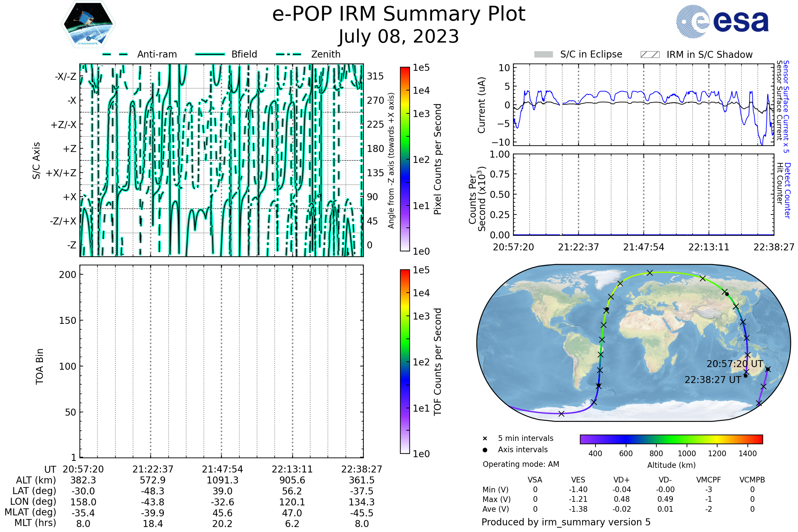This screenshot has width=798, height=532.
Task: Click the Pixel Counts per Second colorbar
Action: [x=405, y=159]
